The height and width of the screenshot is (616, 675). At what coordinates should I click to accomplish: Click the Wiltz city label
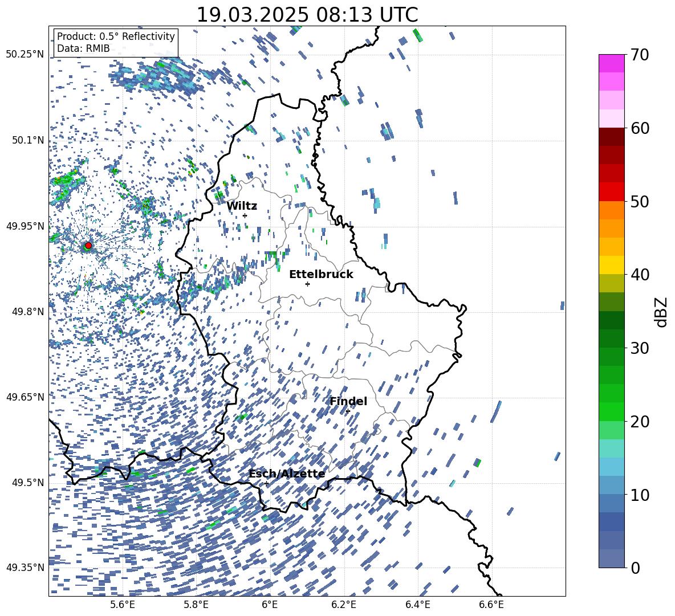point(242,206)
